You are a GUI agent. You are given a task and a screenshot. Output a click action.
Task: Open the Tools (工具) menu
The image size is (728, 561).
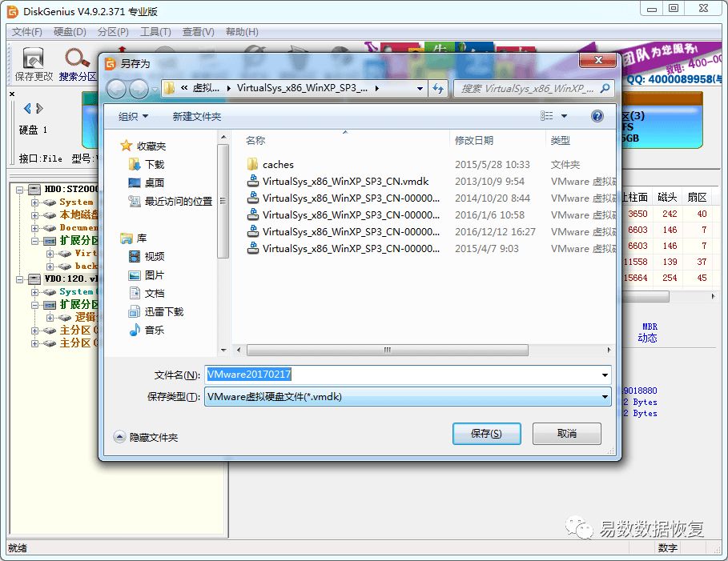pyautogui.click(x=155, y=32)
